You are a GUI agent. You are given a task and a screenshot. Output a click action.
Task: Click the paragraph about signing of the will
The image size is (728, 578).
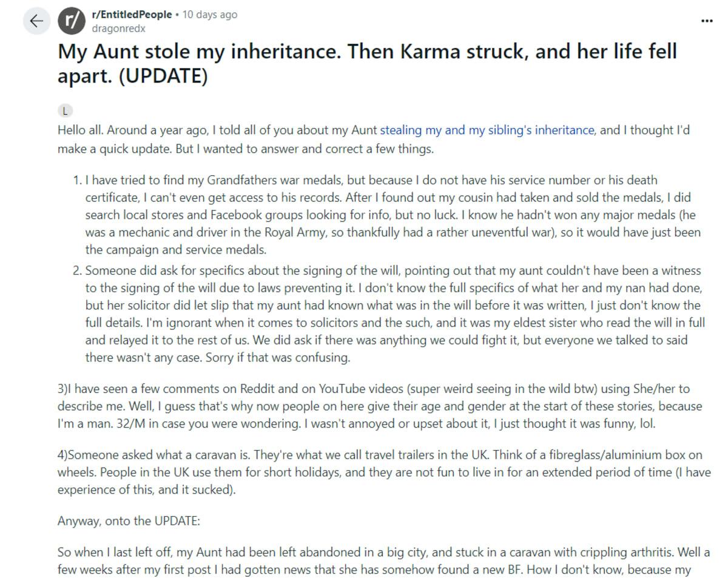click(388, 314)
